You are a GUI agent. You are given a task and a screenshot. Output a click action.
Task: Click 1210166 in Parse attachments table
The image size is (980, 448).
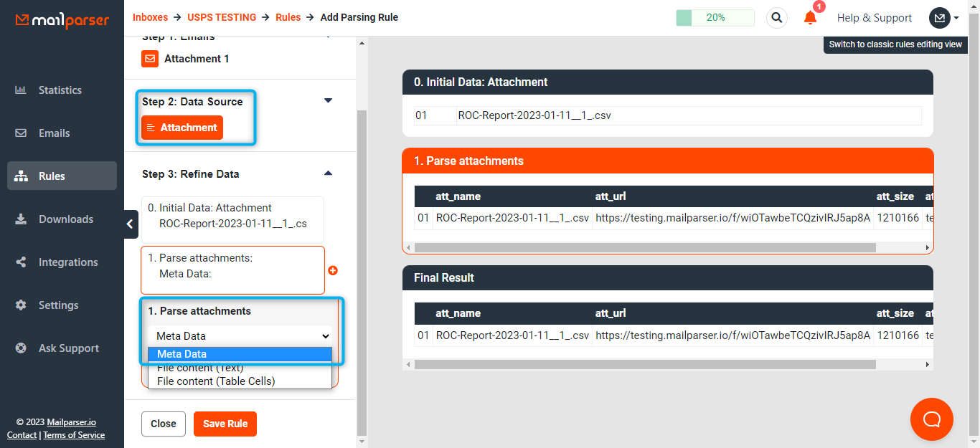click(898, 218)
